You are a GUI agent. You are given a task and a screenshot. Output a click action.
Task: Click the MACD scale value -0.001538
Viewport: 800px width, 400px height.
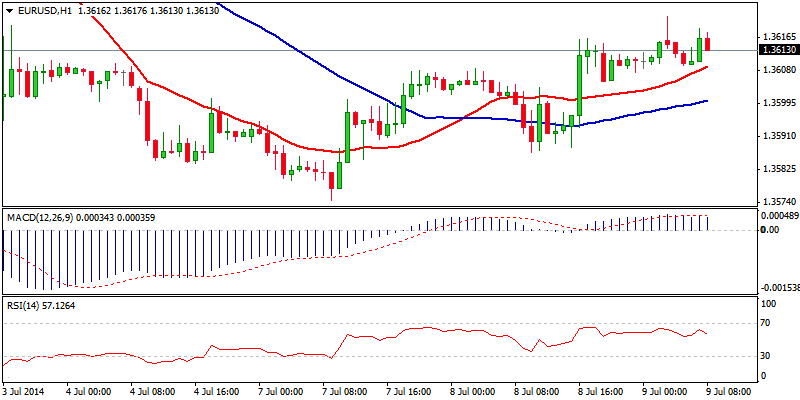[x=780, y=288]
